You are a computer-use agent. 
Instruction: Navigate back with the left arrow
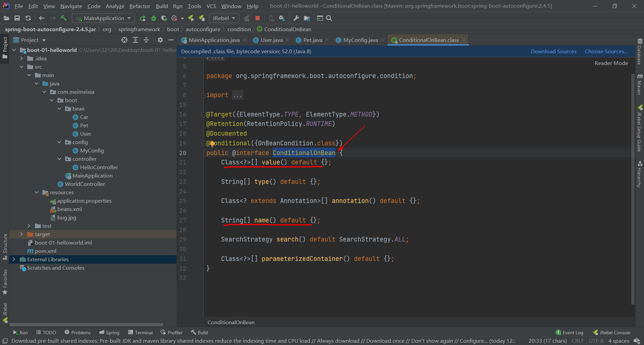pos(42,18)
